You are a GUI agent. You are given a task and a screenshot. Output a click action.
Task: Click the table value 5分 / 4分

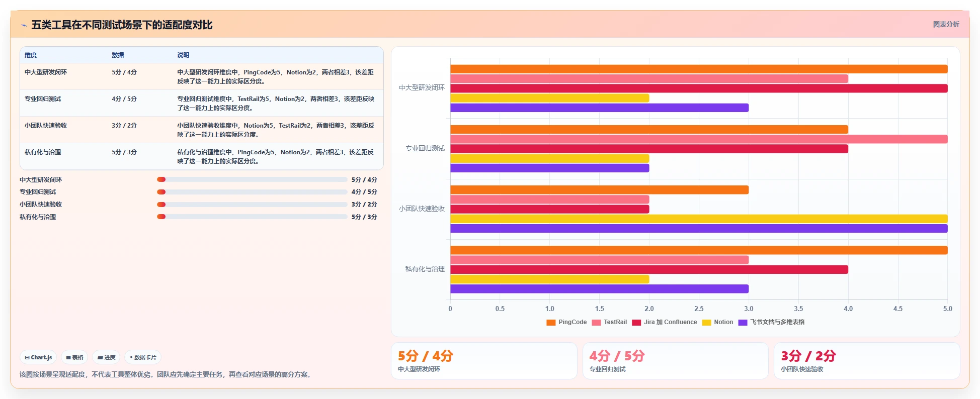pyautogui.click(x=124, y=72)
